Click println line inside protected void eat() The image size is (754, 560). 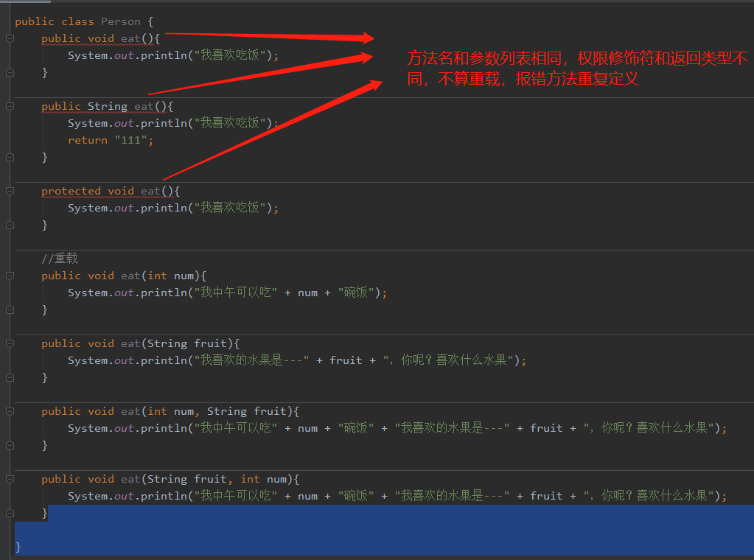(x=173, y=208)
